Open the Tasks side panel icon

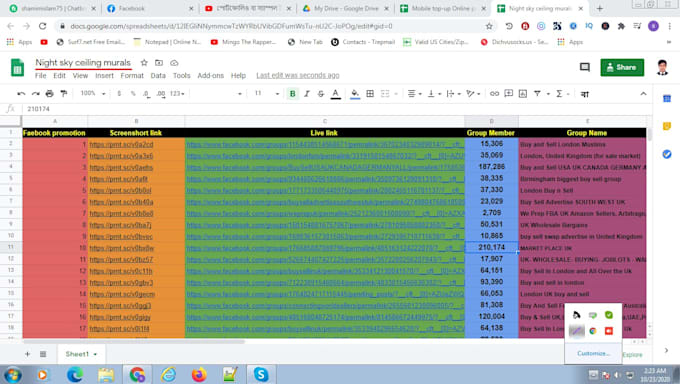pos(667,154)
